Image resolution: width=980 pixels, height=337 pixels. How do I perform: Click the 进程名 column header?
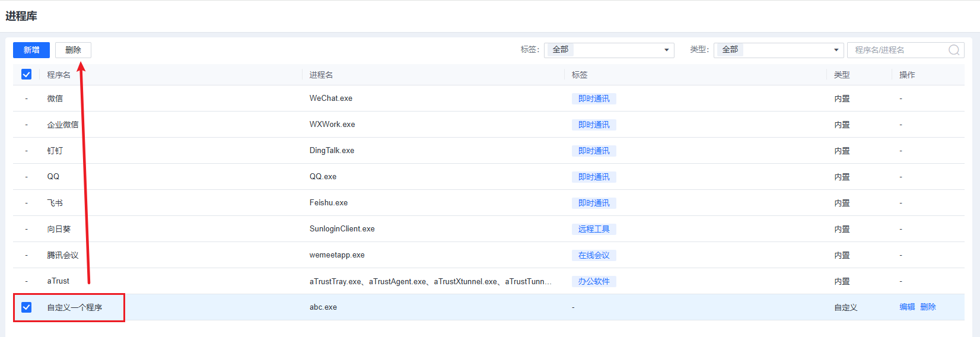click(x=321, y=75)
